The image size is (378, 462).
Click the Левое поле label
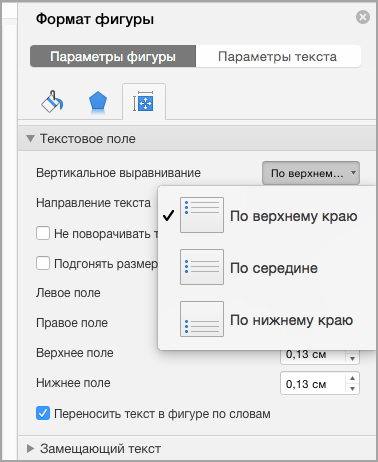pyautogui.click(x=68, y=293)
